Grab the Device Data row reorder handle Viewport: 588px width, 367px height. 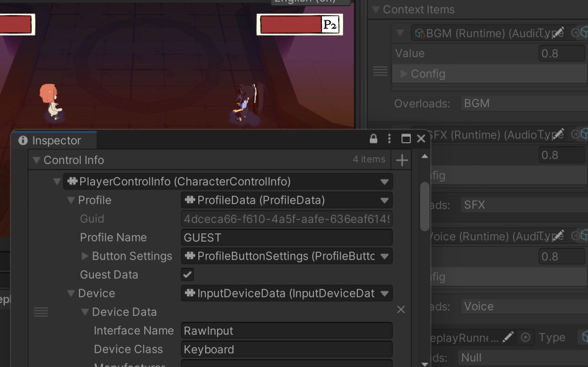tap(41, 312)
